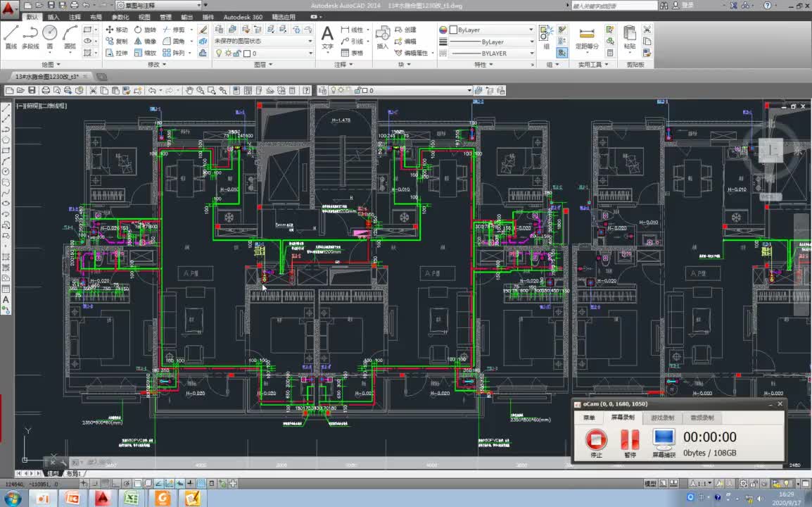Open the 游戏录制 tab in oCam

click(x=663, y=418)
